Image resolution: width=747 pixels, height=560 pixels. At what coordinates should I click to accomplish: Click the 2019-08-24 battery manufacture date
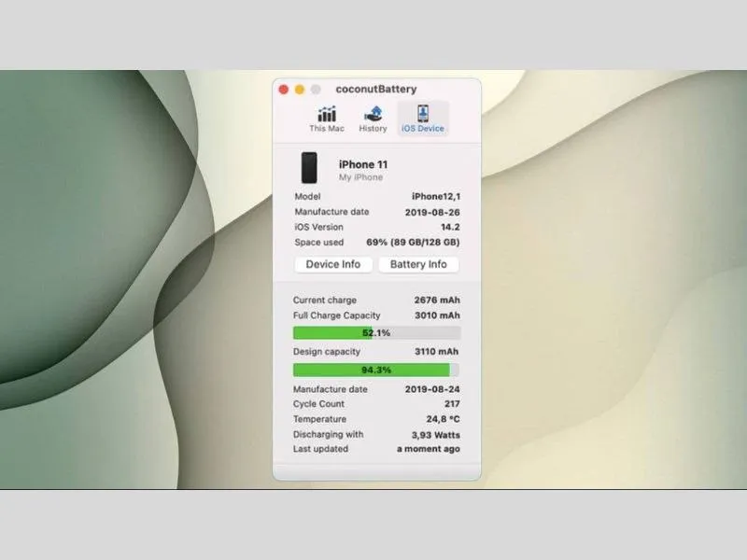432,389
